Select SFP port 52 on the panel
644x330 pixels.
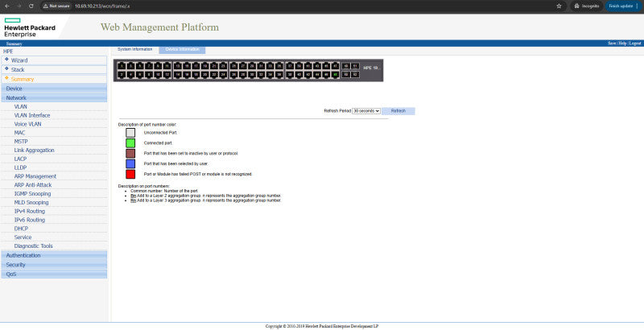pos(355,74)
